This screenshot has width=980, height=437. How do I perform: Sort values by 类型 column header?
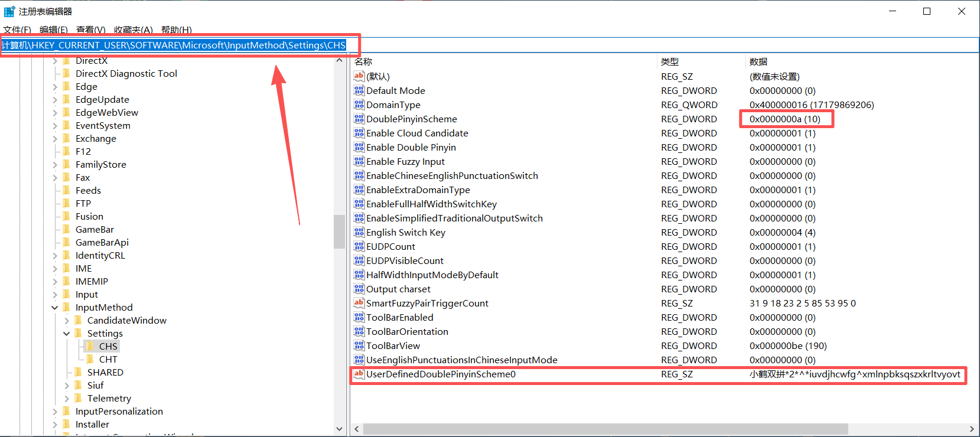(x=701, y=61)
